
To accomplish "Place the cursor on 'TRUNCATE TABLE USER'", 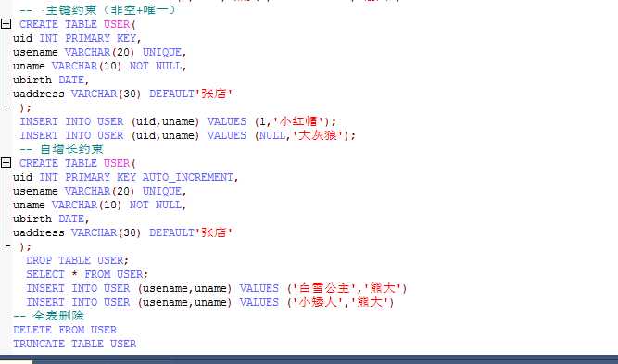I will (x=75, y=344).
